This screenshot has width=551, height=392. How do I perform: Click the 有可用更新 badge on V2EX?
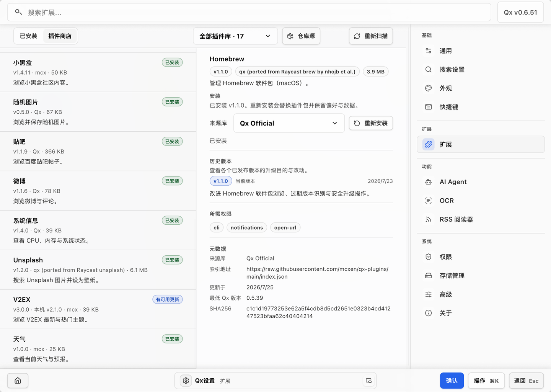click(168, 299)
